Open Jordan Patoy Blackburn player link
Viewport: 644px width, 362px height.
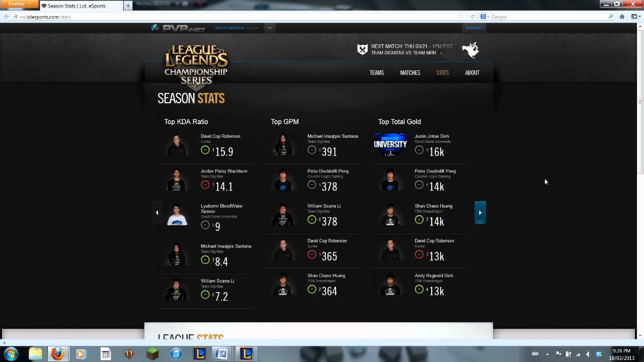(x=224, y=171)
